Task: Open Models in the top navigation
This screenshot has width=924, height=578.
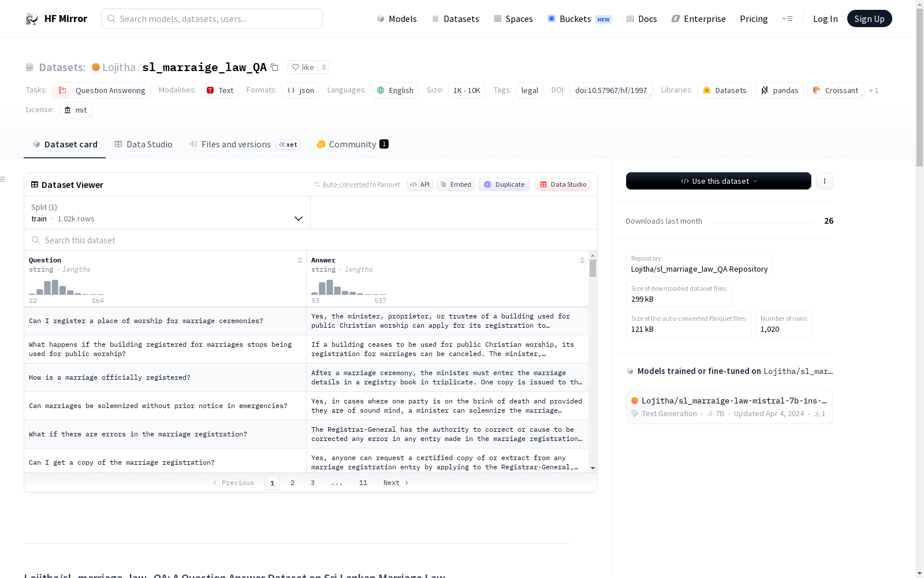Action: tap(396, 18)
